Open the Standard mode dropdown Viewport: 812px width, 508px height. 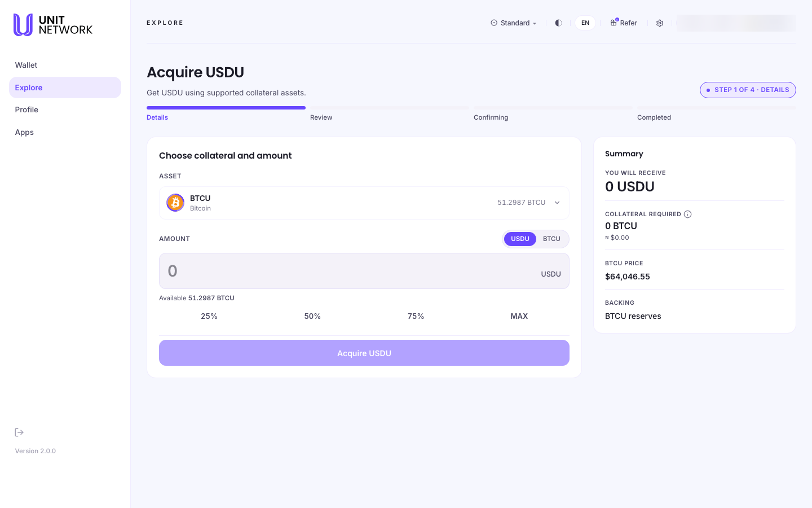pos(514,23)
